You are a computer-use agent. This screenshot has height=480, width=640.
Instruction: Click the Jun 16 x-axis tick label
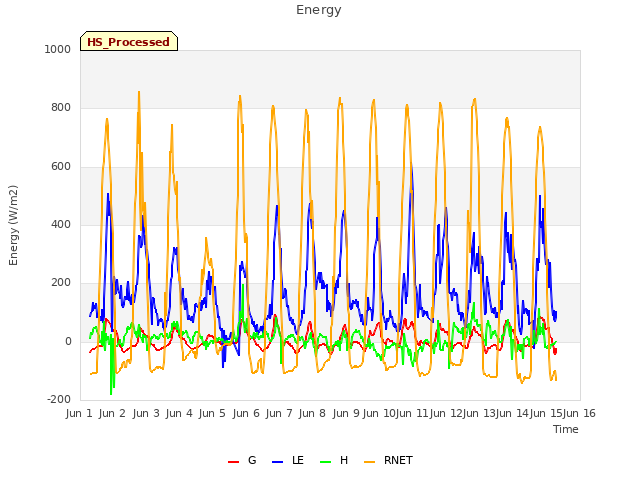point(580,413)
